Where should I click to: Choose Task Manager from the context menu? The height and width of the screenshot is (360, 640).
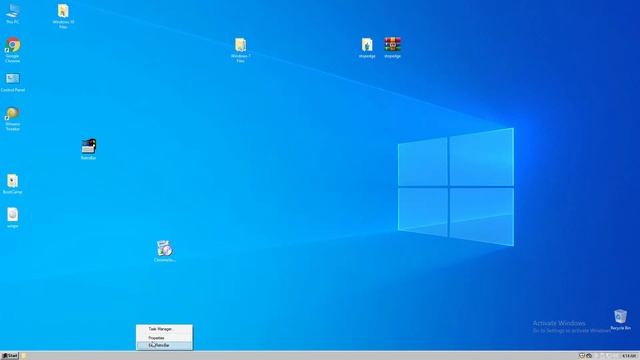pos(164,329)
